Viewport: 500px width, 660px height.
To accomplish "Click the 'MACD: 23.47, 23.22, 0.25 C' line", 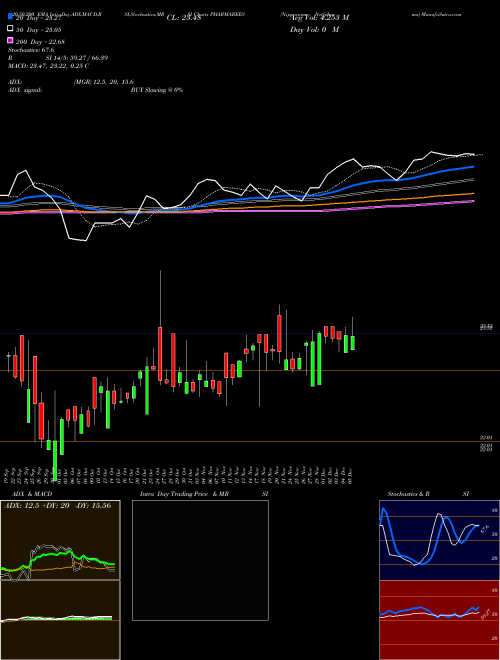I will pyautogui.click(x=48, y=66).
